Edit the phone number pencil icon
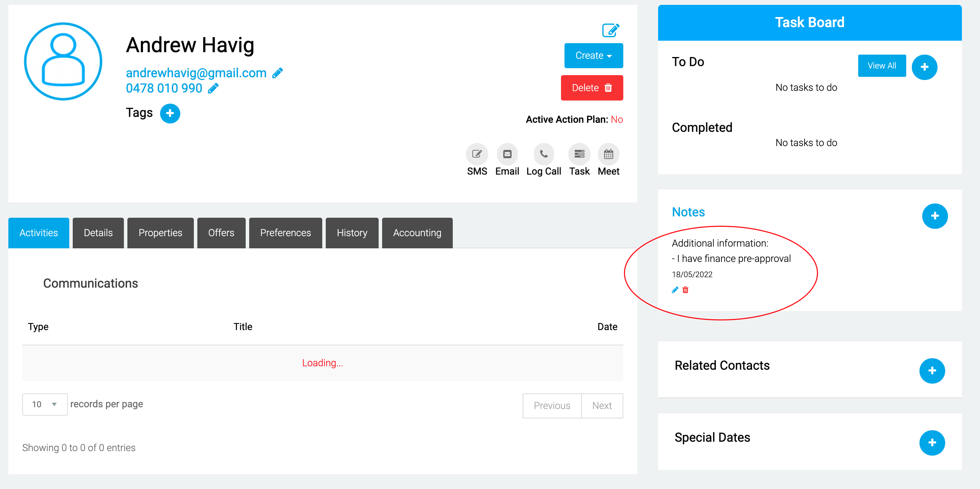Viewport: 980px width, 489px height. [x=213, y=88]
